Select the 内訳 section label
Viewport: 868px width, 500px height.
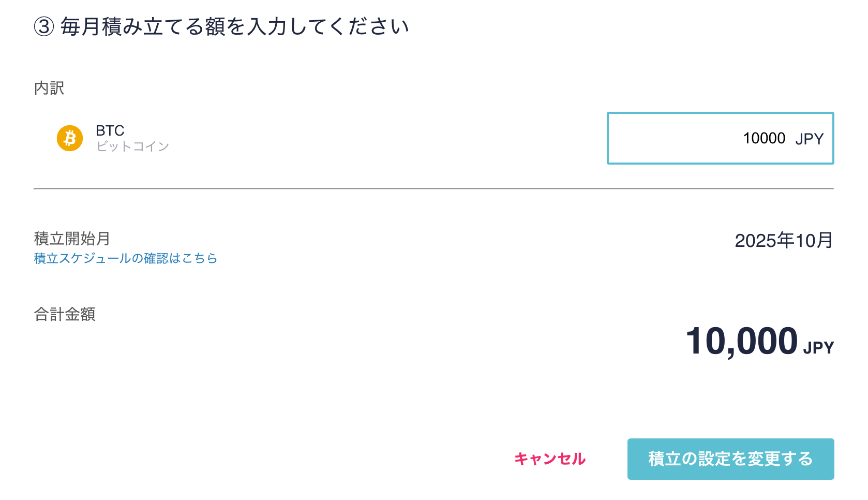tap(49, 88)
